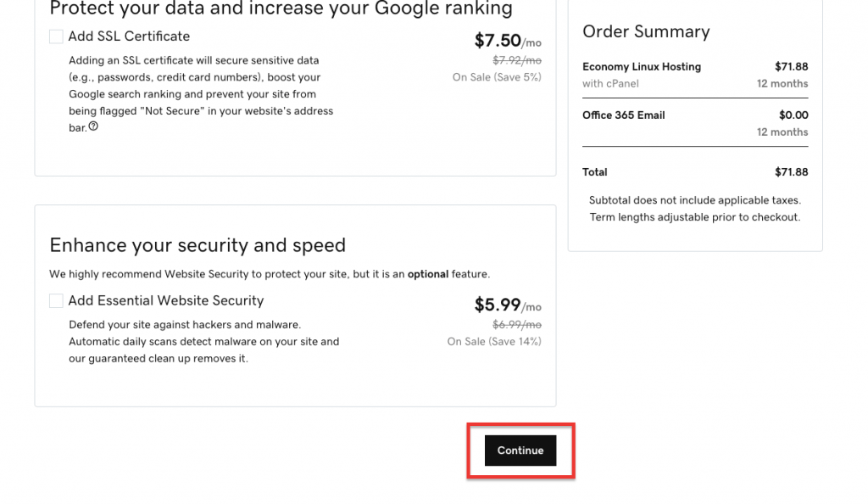Click the struck-through $6.99/mo price
Screen dimensions: 868x504
(x=517, y=325)
